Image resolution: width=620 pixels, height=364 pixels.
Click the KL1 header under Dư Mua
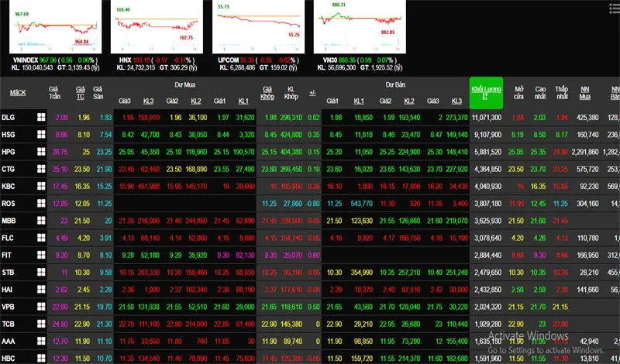(x=243, y=101)
